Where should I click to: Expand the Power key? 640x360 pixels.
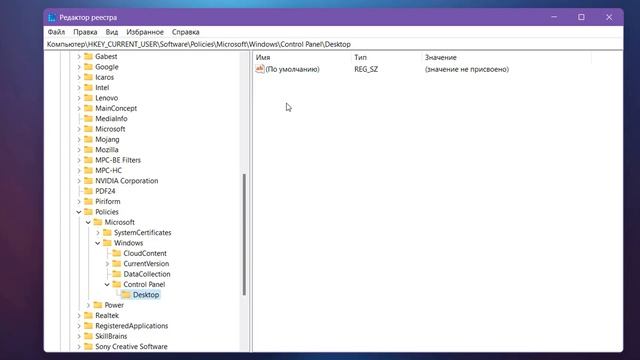click(x=88, y=305)
